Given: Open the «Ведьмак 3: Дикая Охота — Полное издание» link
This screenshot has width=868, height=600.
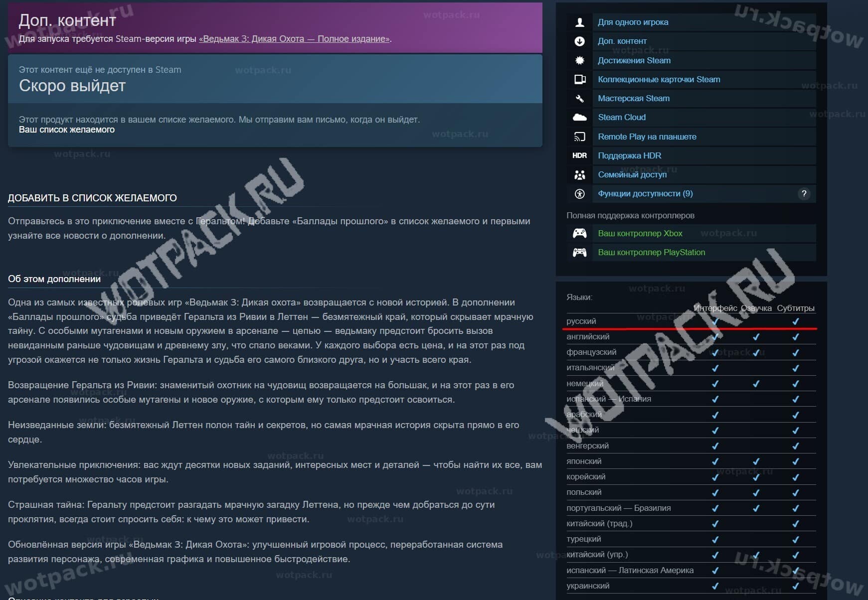Looking at the screenshot, I should tap(294, 39).
